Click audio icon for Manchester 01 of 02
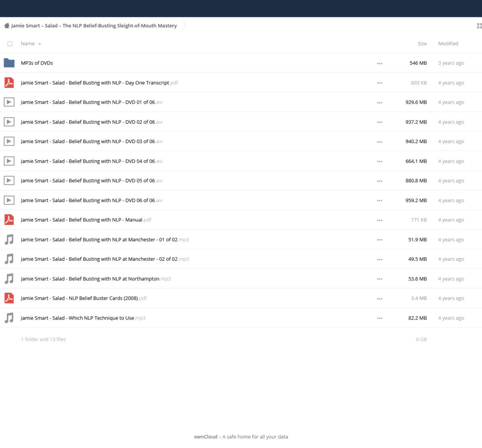 [9, 239]
